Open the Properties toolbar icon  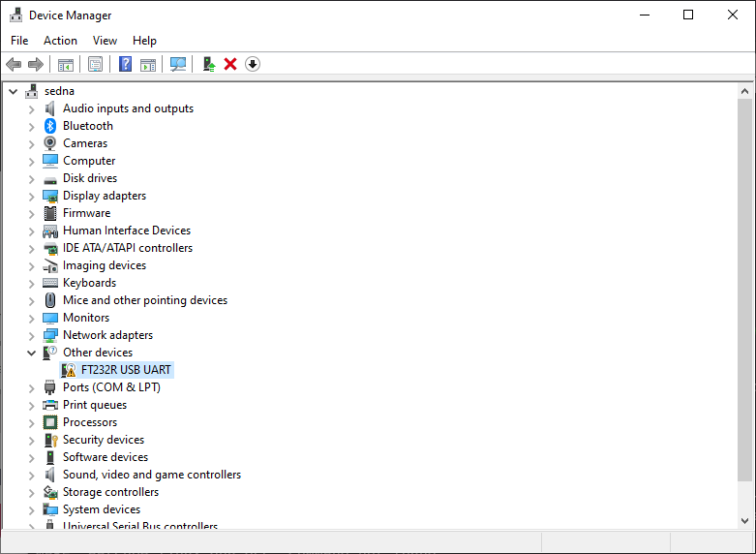click(96, 64)
